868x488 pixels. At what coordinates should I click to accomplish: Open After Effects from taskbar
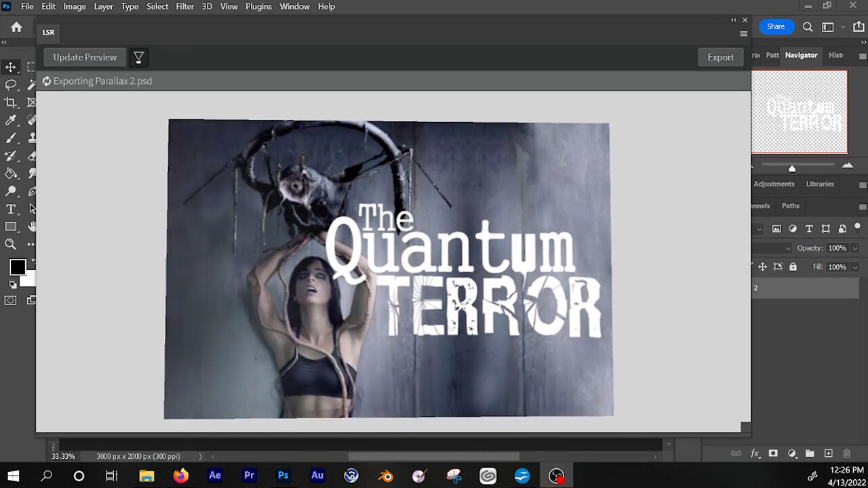point(215,476)
